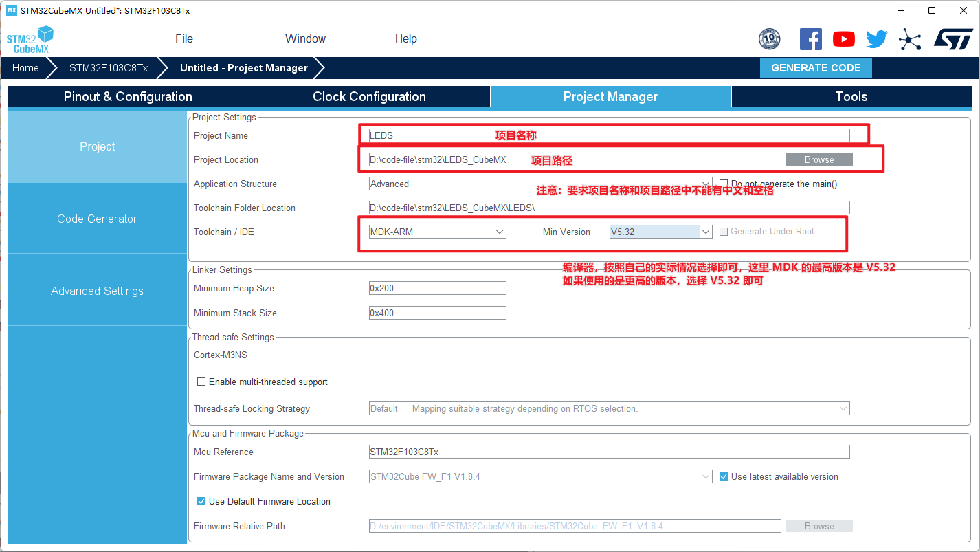Open Thread-safe Locking Strategy dropdown
980x552 pixels.
click(609, 408)
